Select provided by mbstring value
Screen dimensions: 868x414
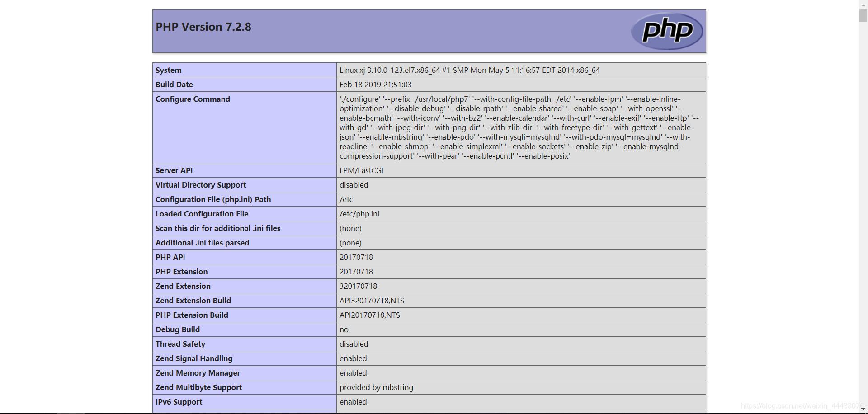click(377, 387)
